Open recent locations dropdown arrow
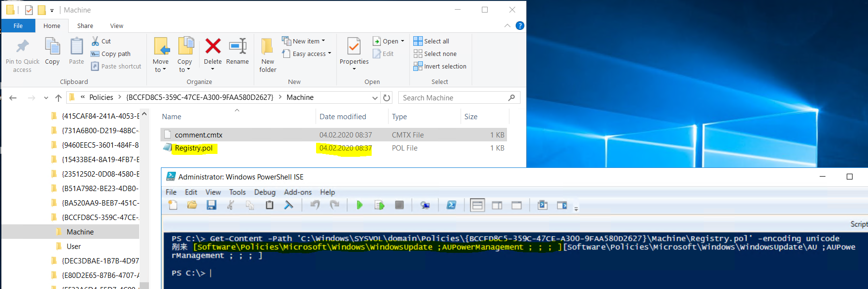The height and width of the screenshot is (289, 868). pyautogui.click(x=46, y=97)
